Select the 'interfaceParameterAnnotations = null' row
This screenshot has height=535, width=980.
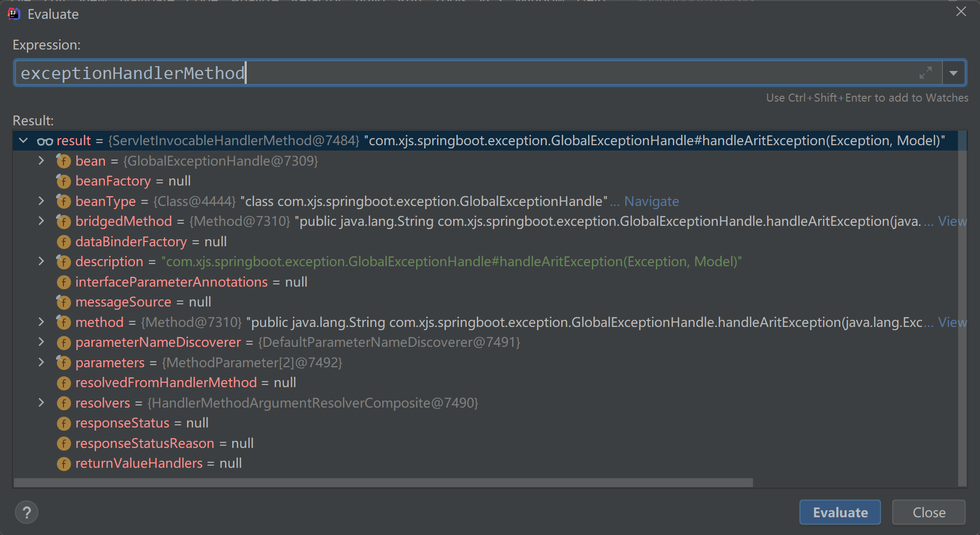tap(485, 282)
